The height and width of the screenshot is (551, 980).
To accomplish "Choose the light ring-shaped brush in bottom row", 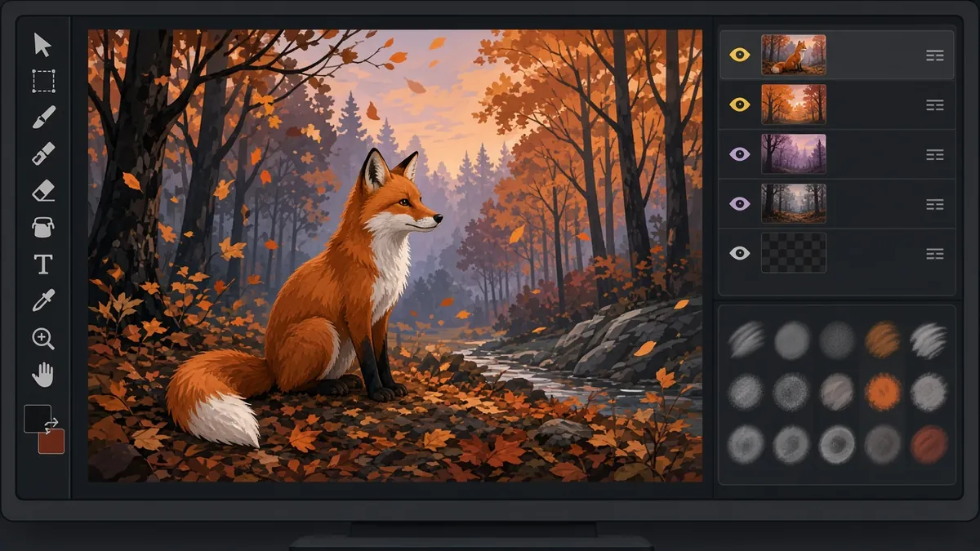I will pos(837,445).
